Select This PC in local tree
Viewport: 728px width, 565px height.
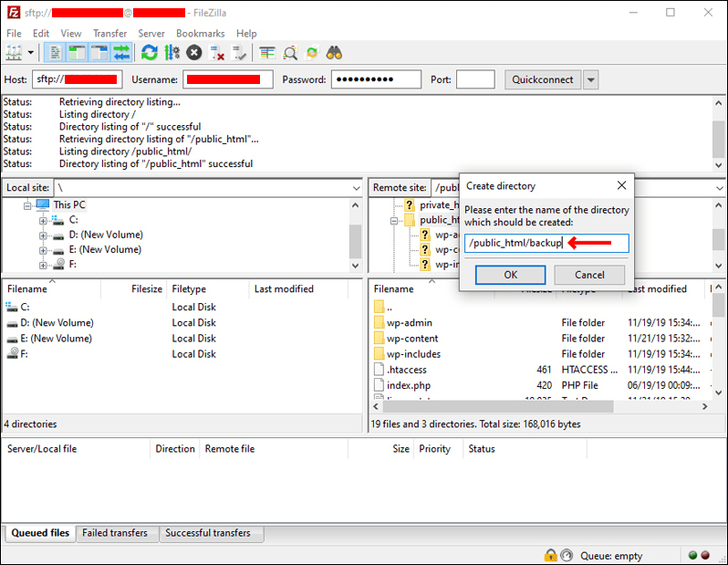[69, 204]
